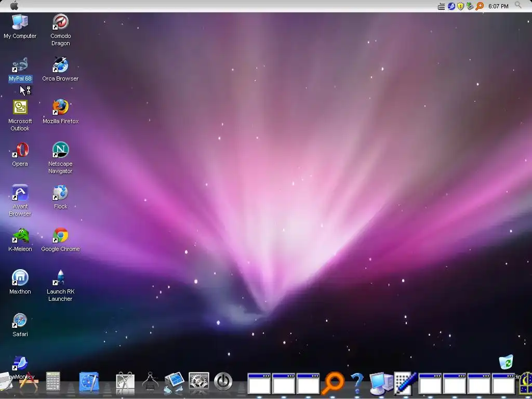Open the Spotlight magnifier in menu bar
Screen dimensions: 532x399
click(x=518, y=5)
